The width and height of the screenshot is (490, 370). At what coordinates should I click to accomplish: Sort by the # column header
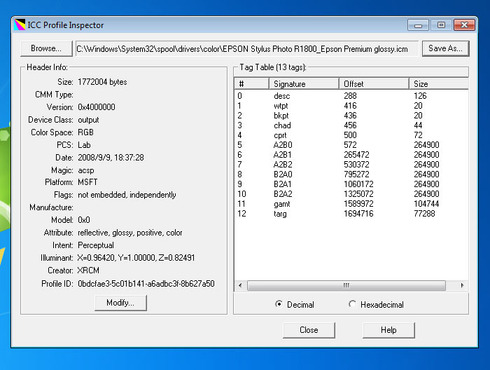(252, 84)
